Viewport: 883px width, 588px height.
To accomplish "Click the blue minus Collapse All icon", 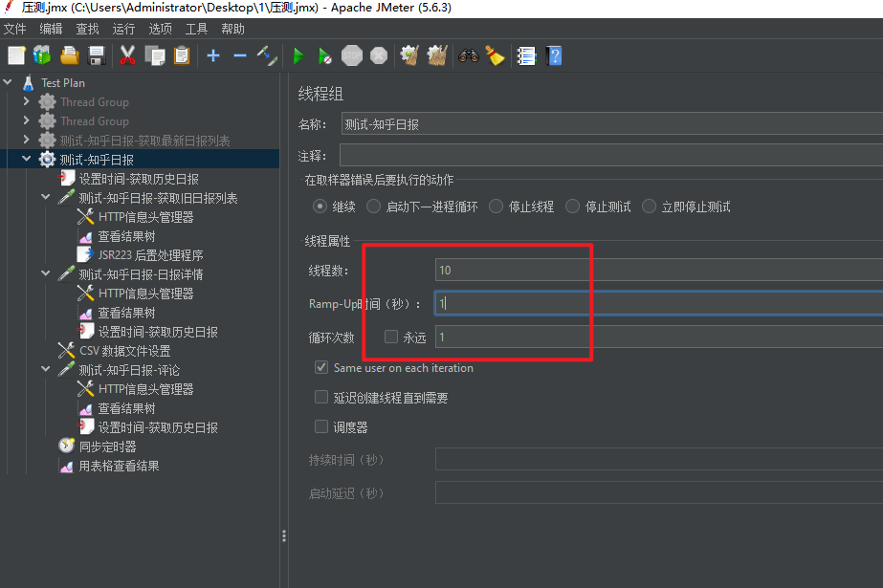I will click(x=240, y=55).
